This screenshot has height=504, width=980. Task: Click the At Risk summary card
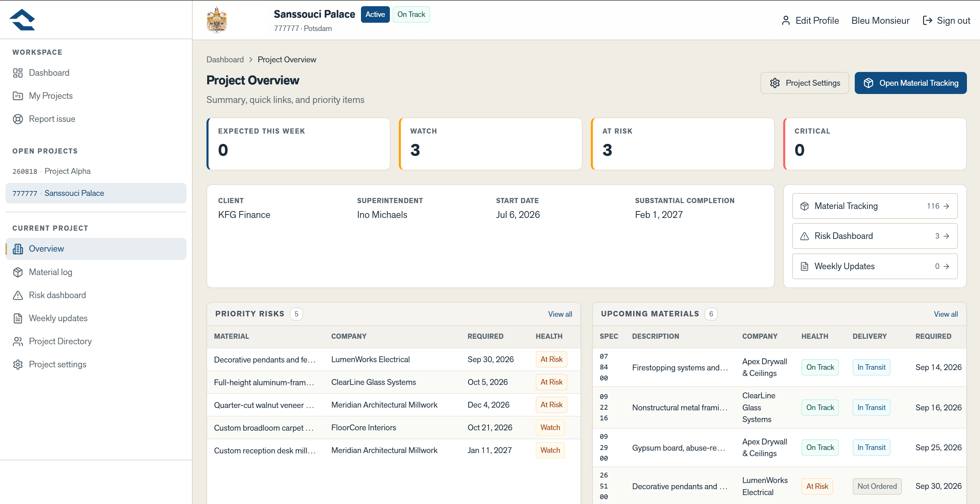pyautogui.click(x=682, y=144)
